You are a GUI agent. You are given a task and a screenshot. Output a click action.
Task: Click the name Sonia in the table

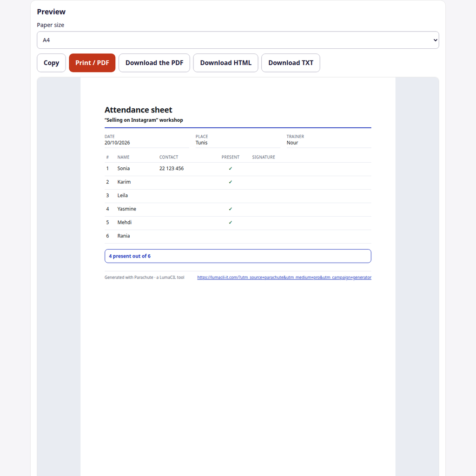pos(124,168)
